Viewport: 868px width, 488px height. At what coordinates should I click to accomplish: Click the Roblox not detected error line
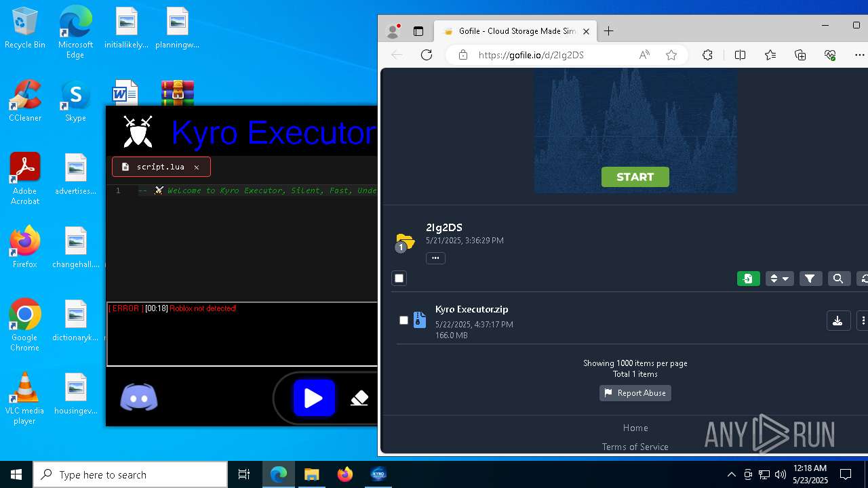[x=172, y=308]
